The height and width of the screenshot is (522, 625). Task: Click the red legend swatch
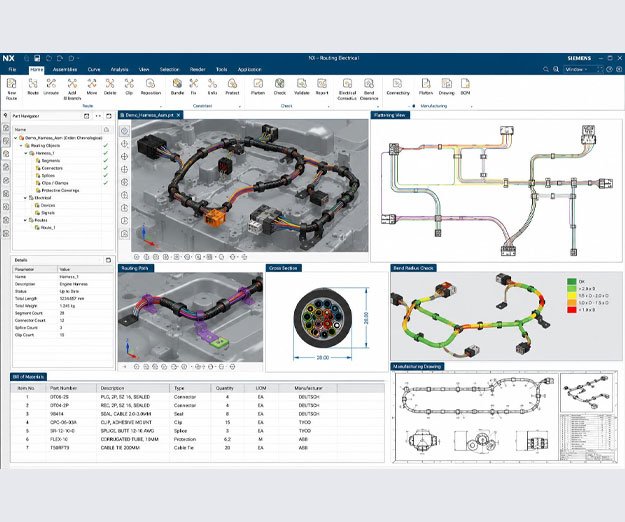[x=572, y=310]
